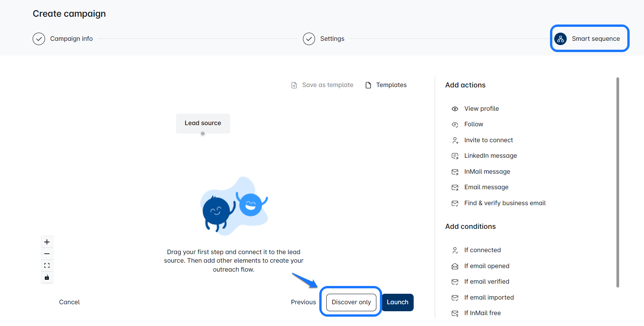Click the actions panel scrollbar
The image size is (644, 326).
[x=618, y=182]
